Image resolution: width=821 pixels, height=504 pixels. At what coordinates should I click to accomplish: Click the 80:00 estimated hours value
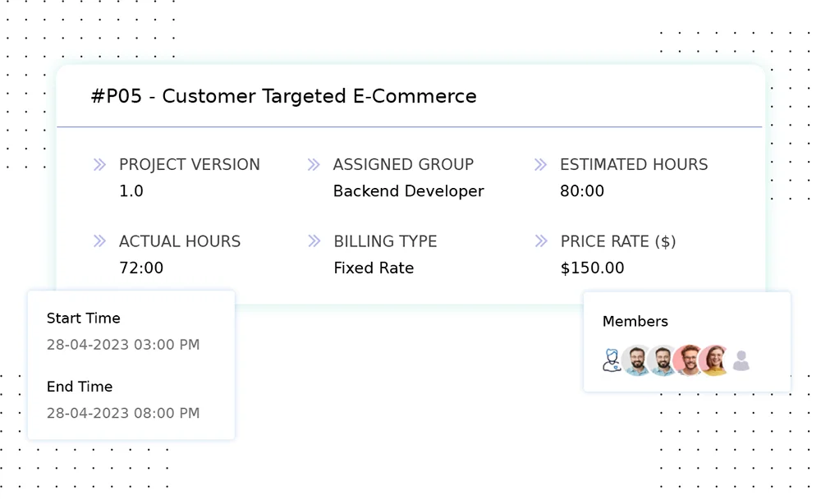[x=582, y=191]
